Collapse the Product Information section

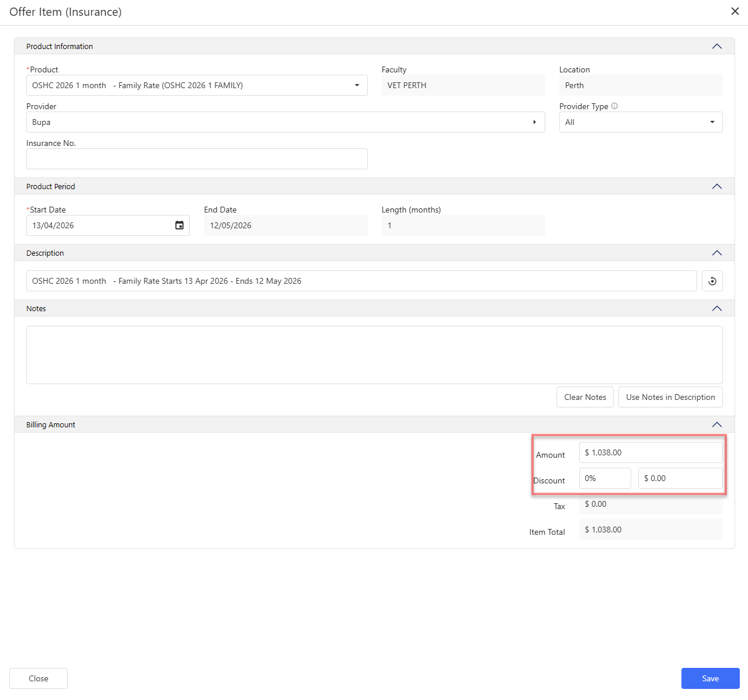(716, 47)
